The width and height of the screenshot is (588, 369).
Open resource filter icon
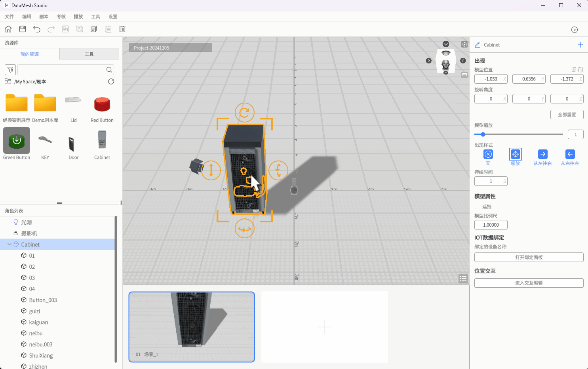[x=10, y=70]
